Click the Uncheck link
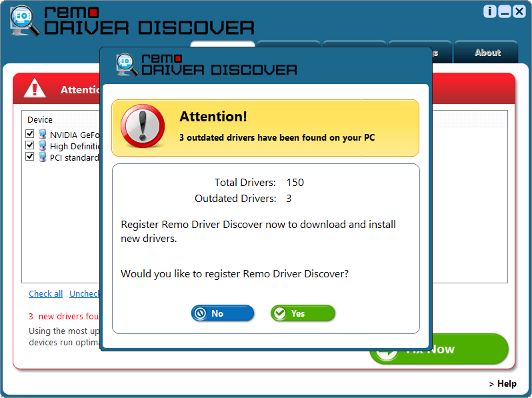The image size is (532, 398). tap(85, 293)
